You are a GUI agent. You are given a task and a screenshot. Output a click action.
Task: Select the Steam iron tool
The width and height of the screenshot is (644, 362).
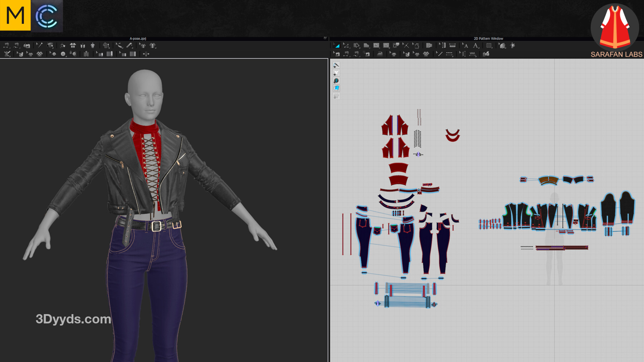380,54
